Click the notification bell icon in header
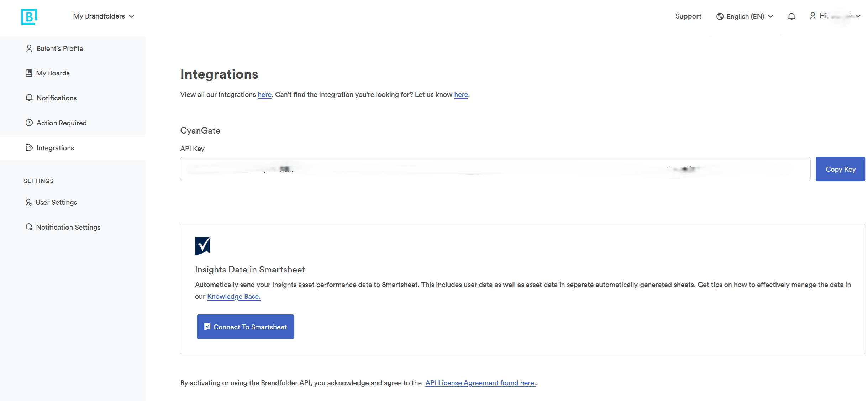This screenshot has height=401, width=868. pyautogui.click(x=791, y=16)
